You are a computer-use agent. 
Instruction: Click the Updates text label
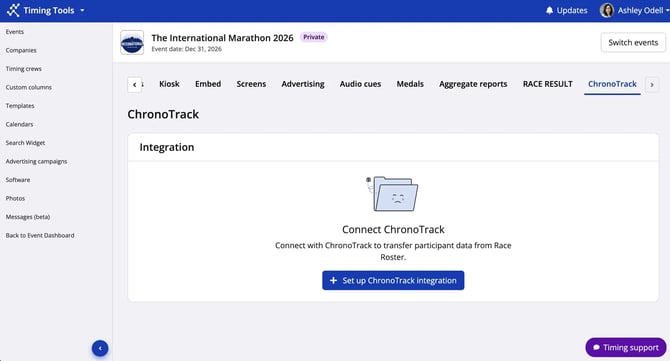[572, 10]
